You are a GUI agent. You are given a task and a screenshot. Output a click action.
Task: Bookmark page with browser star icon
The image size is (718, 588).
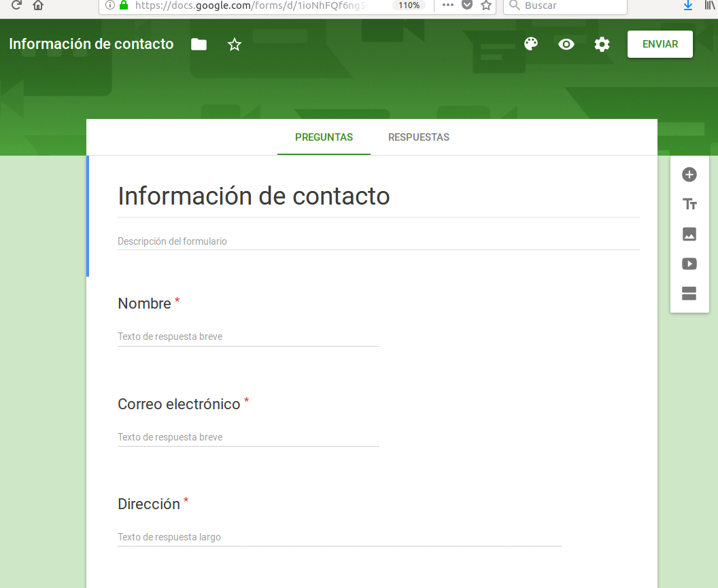pyautogui.click(x=486, y=5)
